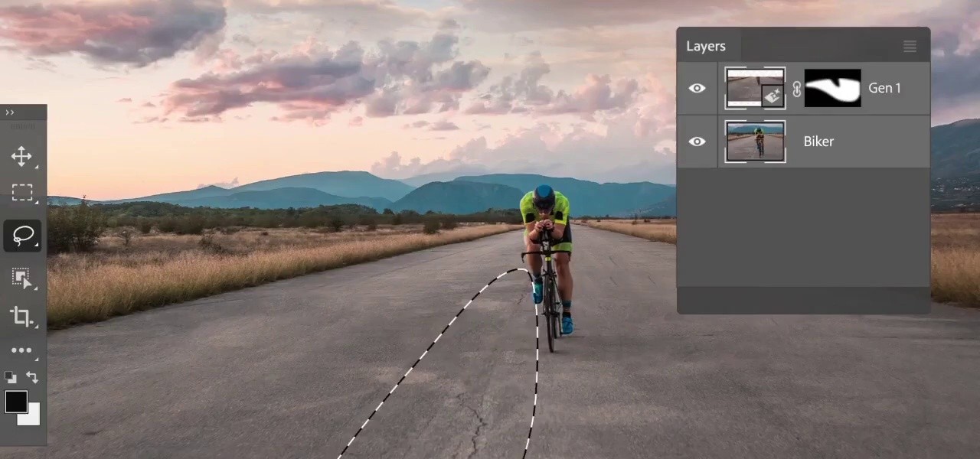Click the Gen 1 layer mask thumbnail
This screenshot has width=980, height=459.
(832, 88)
